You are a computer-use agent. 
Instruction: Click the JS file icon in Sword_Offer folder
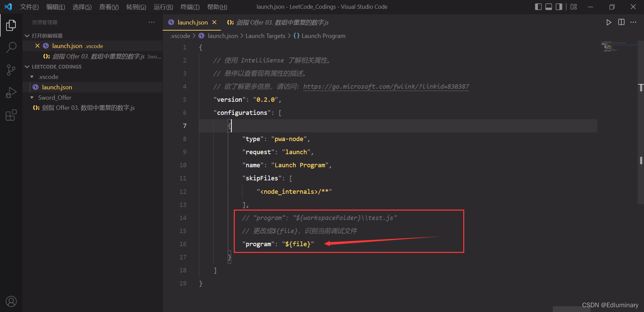[36, 108]
